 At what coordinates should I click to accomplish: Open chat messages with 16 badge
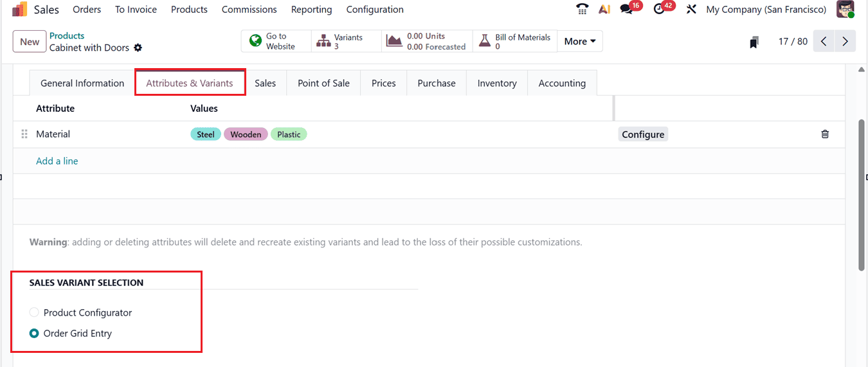point(626,10)
